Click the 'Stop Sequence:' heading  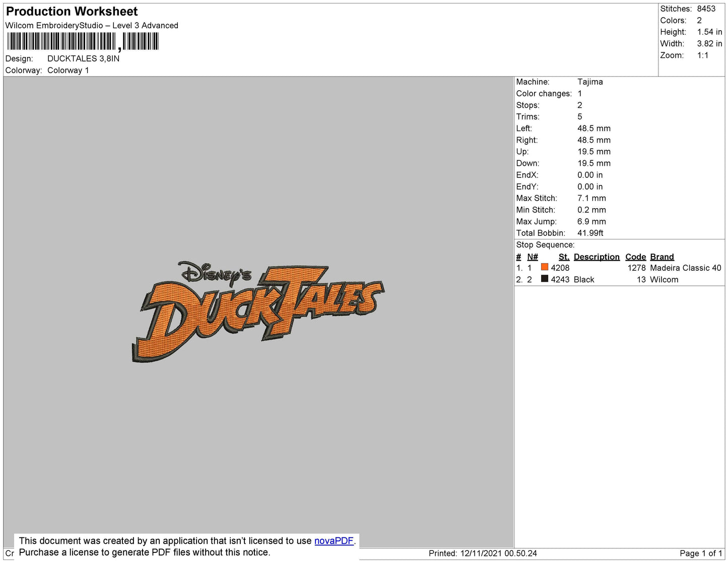pos(545,244)
